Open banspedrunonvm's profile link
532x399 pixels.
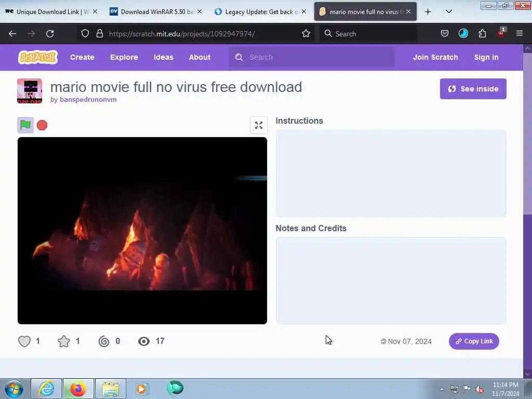click(x=88, y=99)
